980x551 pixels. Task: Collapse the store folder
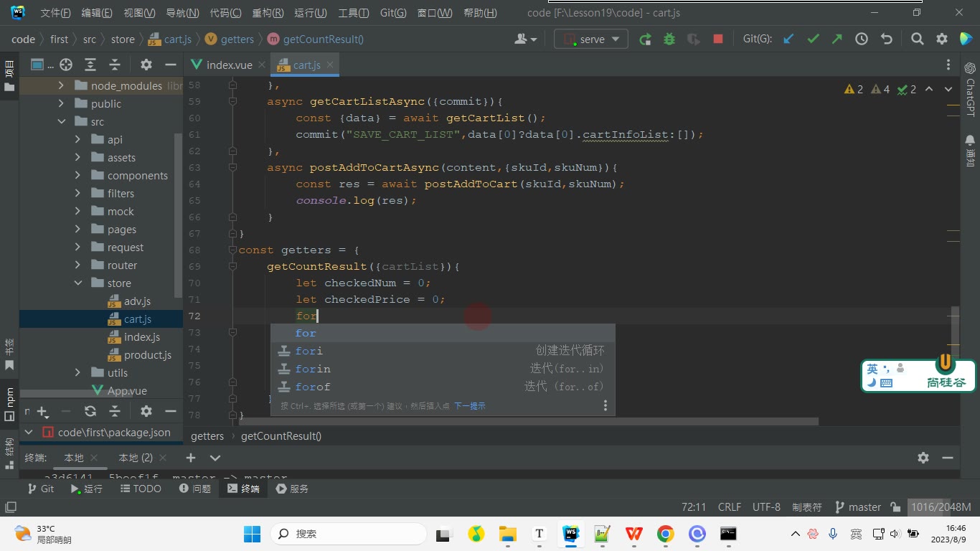coord(78,283)
